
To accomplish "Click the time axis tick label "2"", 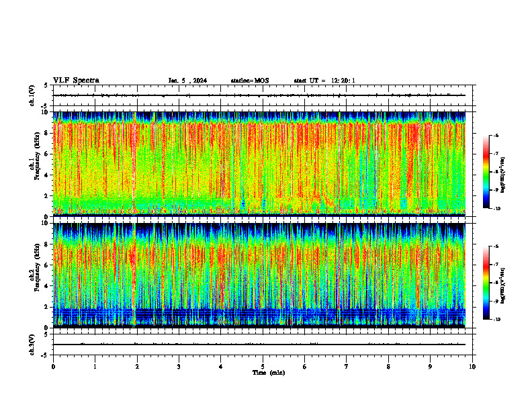I will (x=137, y=367).
